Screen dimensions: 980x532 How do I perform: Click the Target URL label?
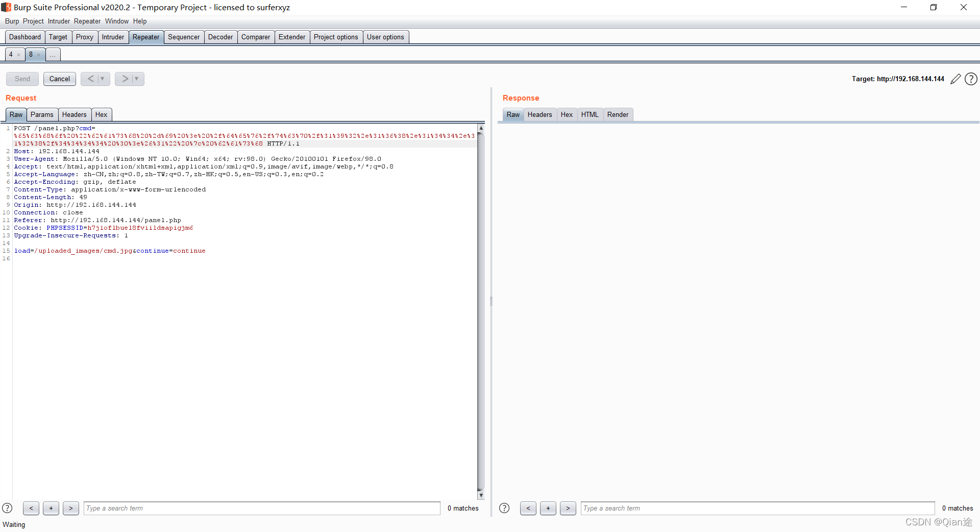click(898, 79)
